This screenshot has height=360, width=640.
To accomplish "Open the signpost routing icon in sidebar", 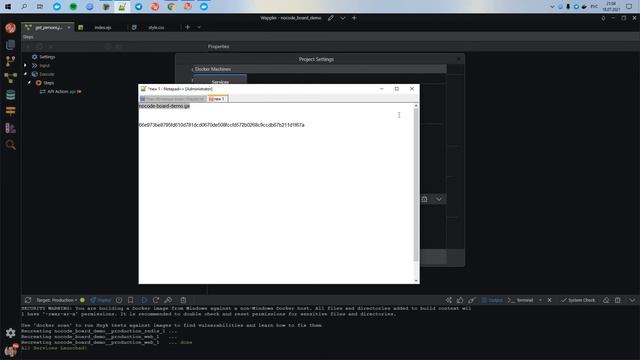I will coord(11,111).
